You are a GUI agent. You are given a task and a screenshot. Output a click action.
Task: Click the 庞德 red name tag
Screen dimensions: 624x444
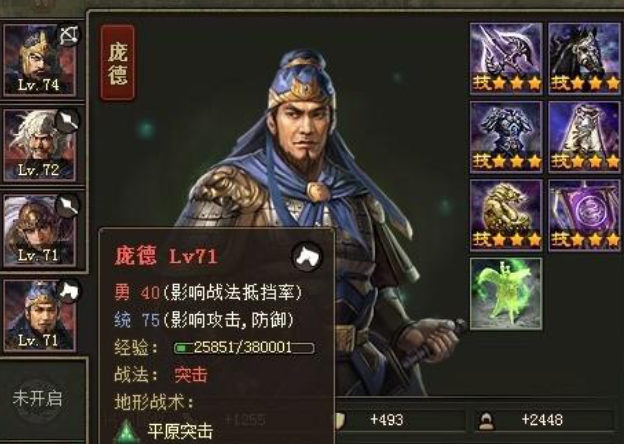point(118,62)
